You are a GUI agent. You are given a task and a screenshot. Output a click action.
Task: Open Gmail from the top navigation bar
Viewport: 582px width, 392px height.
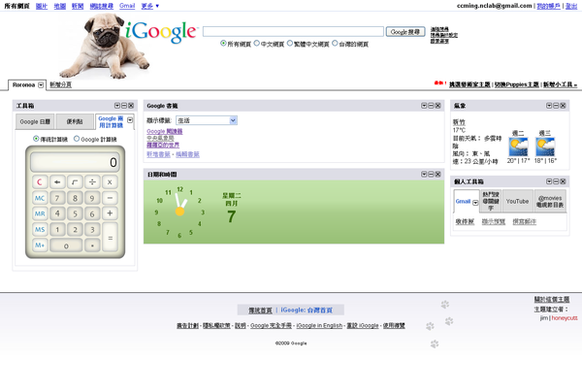coord(127,6)
